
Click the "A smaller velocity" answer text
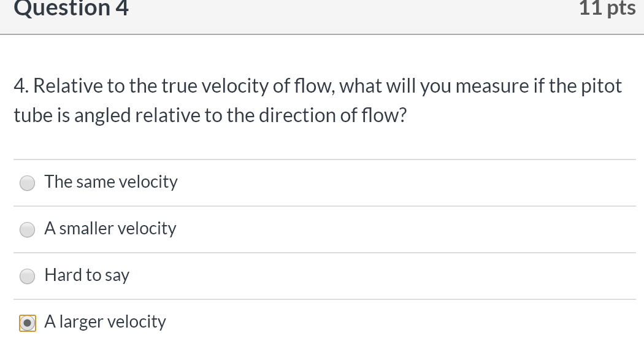pyautogui.click(x=110, y=229)
